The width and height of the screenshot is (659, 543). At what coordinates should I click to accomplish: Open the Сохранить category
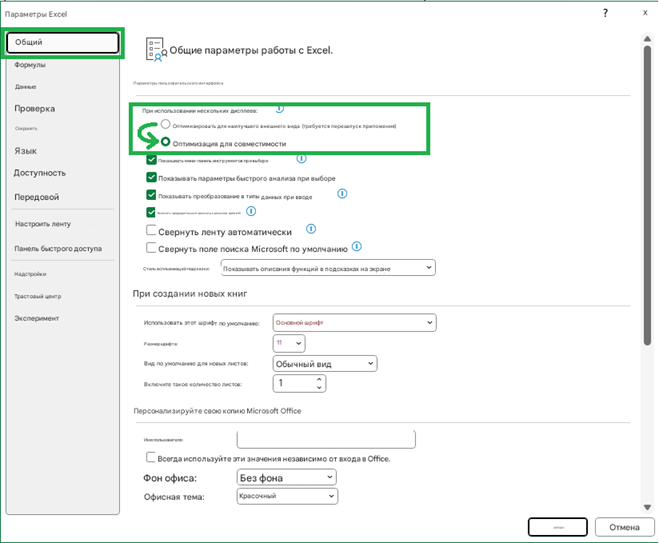[26, 129]
